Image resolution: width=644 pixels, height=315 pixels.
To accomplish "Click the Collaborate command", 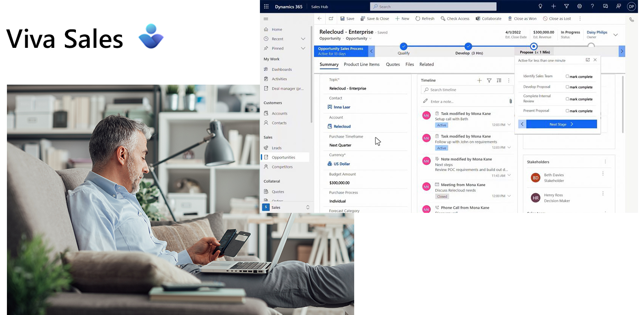I will [x=489, y=19].
